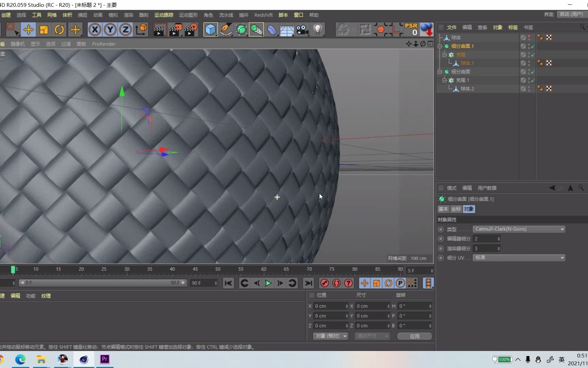Toggle the 克隆.1 enable checkmark
This screenshot has width=588, height=368.
pyautogui.click(x=533, y=80)
